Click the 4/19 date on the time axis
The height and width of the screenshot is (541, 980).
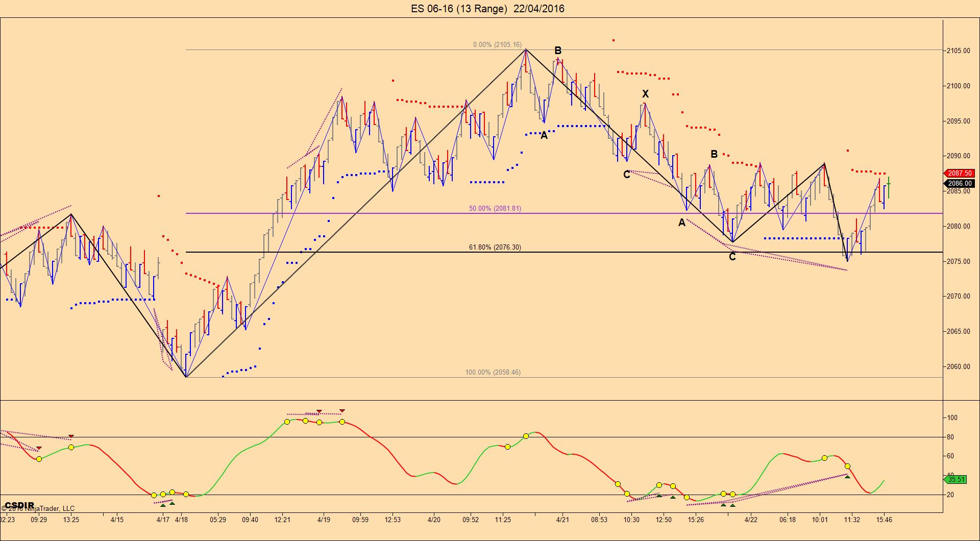click(324, 520)
